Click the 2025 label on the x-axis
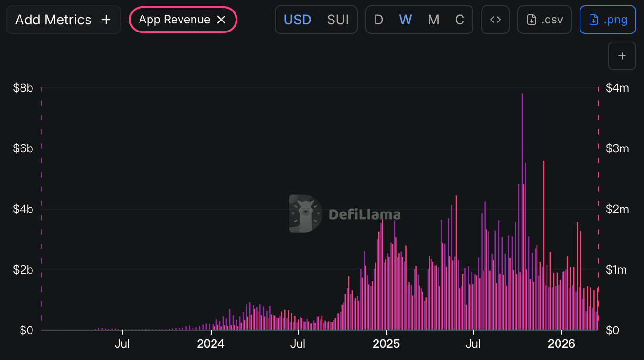The width and height of the screenshot is (644, 360). tap(386, 344)
